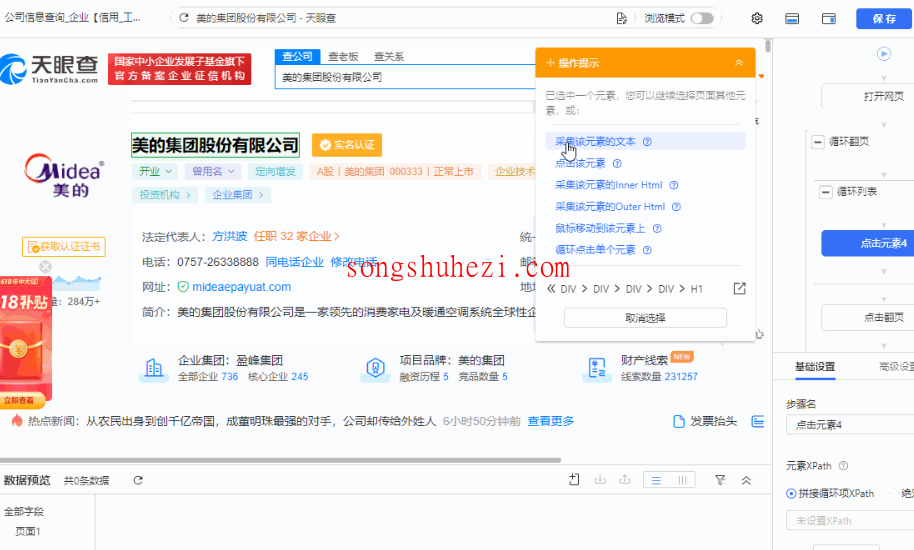
Task: Collapse the data preview panel with double-chevron
Action: (746, 480)
